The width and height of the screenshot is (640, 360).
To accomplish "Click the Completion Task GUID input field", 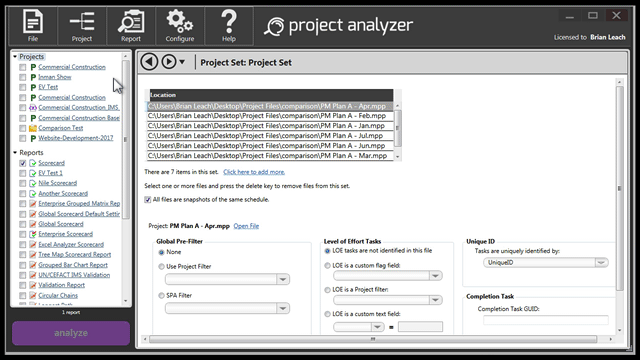I will tap(546, 320).
